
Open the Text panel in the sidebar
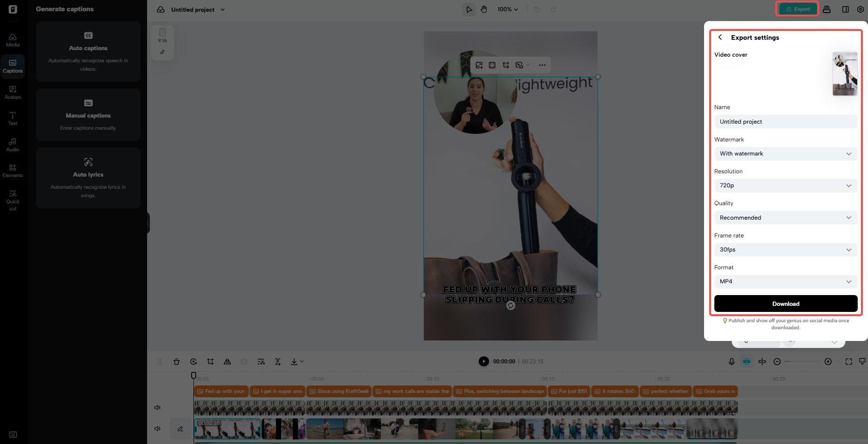13,118
